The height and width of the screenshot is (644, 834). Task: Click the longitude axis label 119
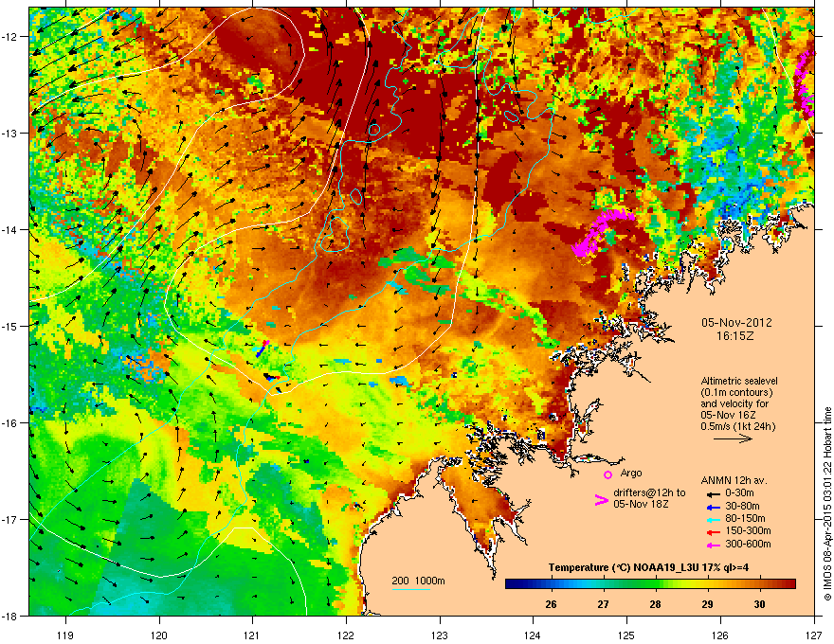[x=65, y=635]
